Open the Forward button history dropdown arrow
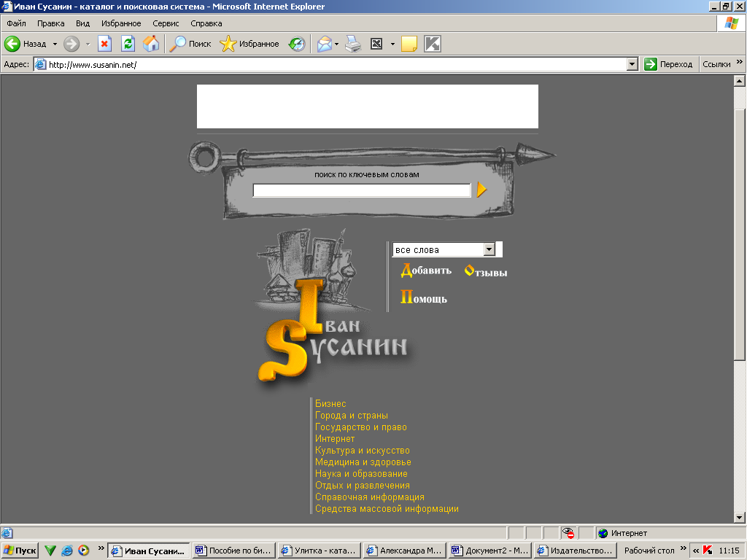 pyautogui.click(x=88, y=44)
